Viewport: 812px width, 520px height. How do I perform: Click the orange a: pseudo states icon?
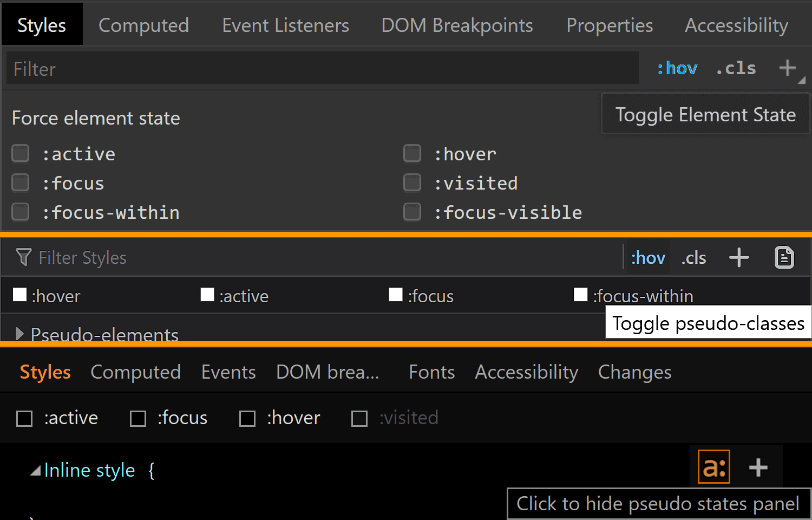[x=713, y=467]
